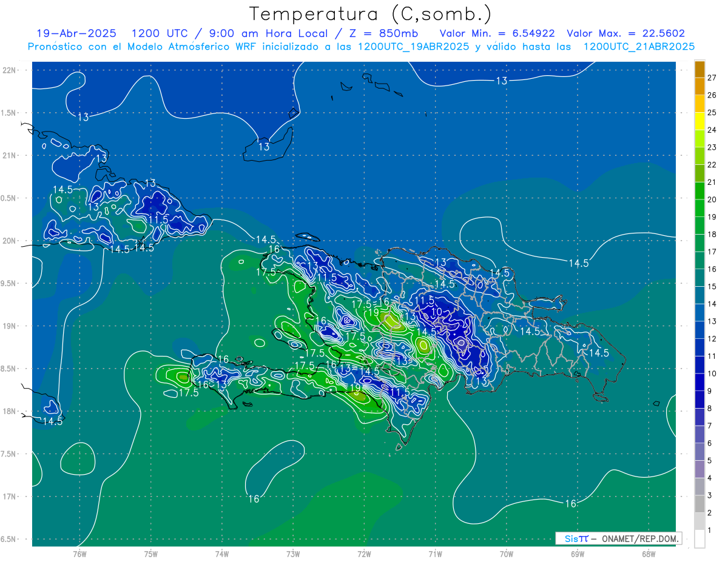
Task: Click color bar segment between 7 and 8
Action: [699, 417]
